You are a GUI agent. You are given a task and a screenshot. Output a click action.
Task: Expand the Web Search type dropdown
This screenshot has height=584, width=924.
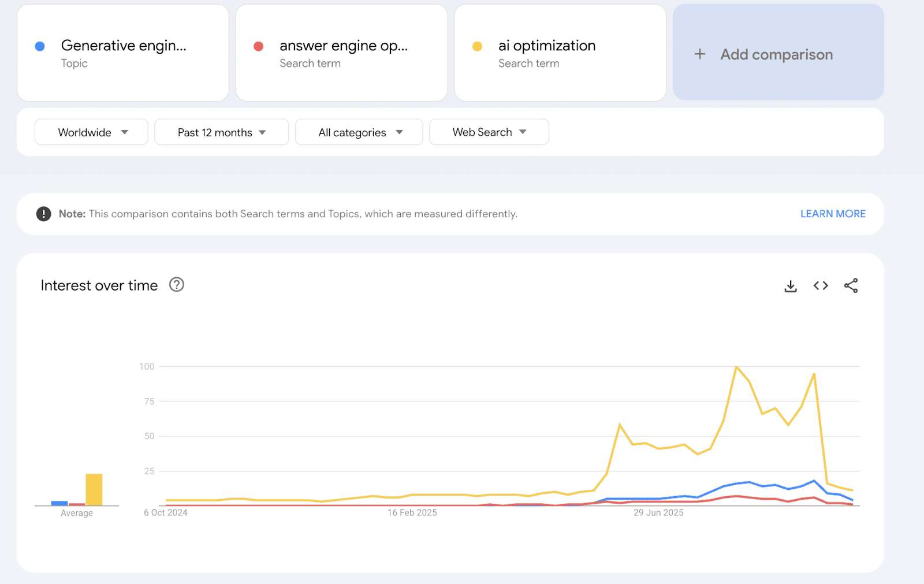489,132
